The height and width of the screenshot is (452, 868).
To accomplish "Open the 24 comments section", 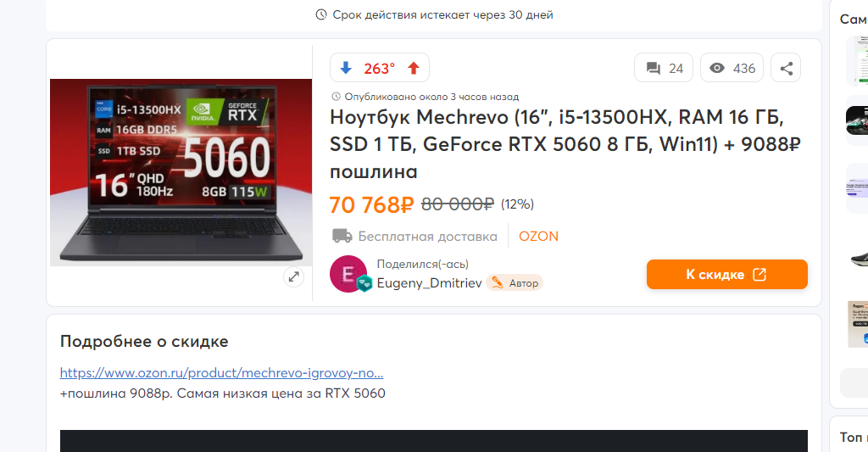I will [x=664, y=68].
